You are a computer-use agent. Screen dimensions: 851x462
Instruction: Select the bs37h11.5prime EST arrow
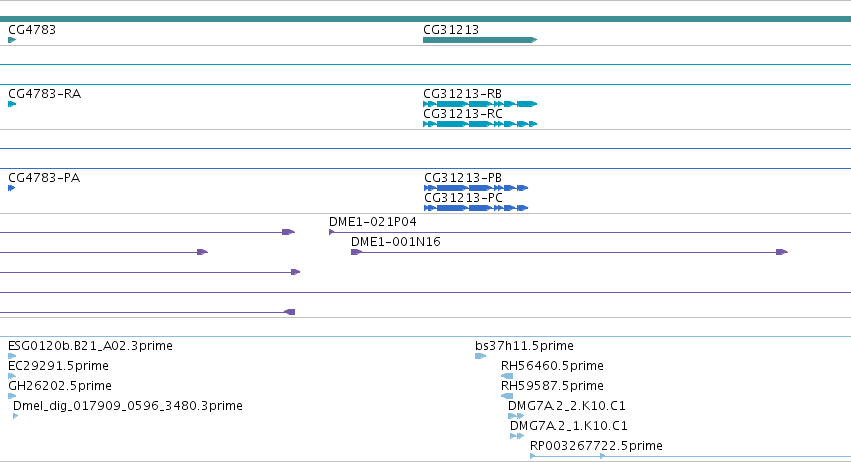coord(480,356)
